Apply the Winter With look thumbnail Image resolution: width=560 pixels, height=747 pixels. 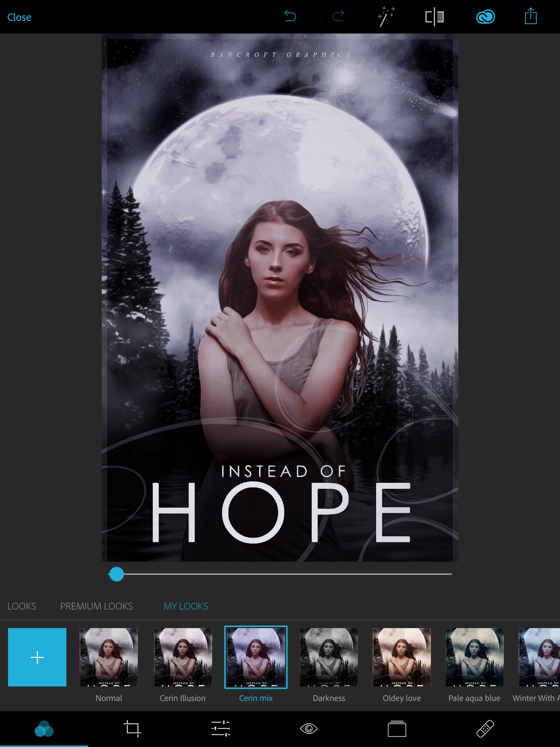click(539, 657)
